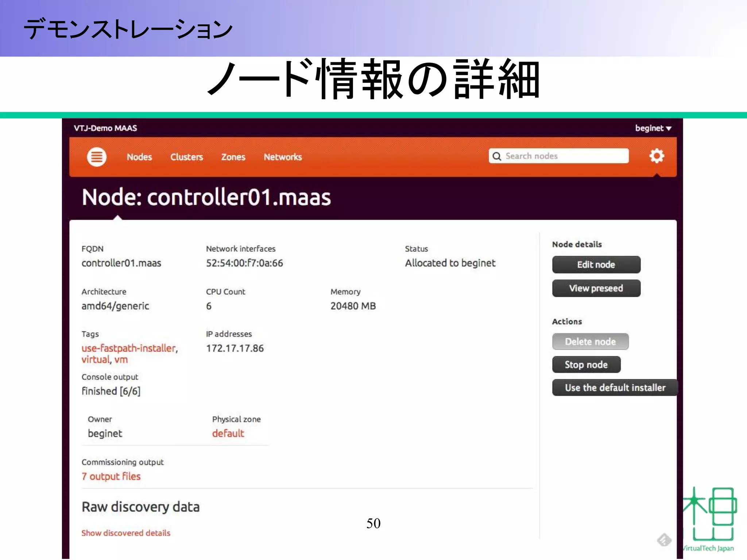Click the Node: controller01.maas heading
This screenshot has width=747, height=560.
(206, 197)
